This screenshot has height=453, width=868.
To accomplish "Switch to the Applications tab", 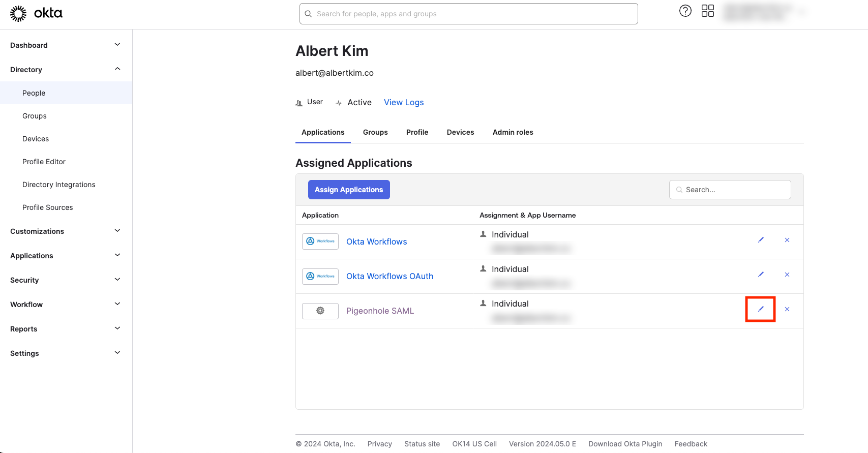I will click(323, 132).
